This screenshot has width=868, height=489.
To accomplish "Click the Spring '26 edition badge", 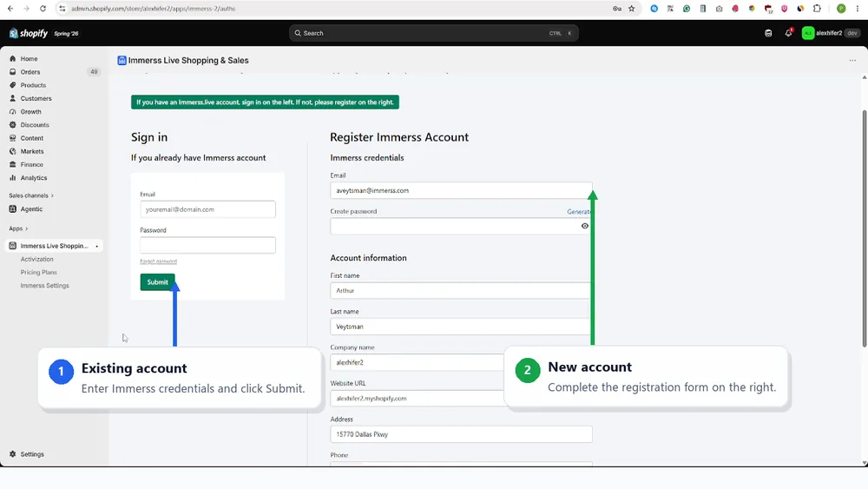I will [66, 34].
